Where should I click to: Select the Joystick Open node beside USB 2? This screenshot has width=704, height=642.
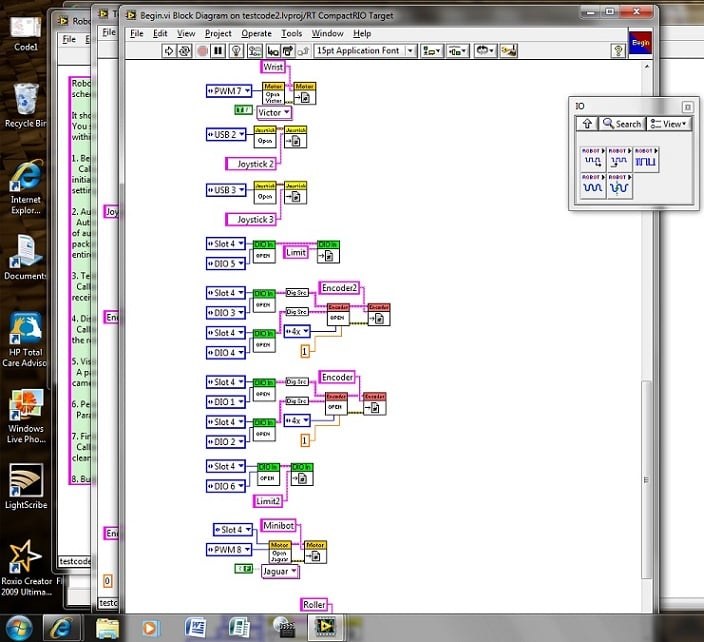[265, 137]
